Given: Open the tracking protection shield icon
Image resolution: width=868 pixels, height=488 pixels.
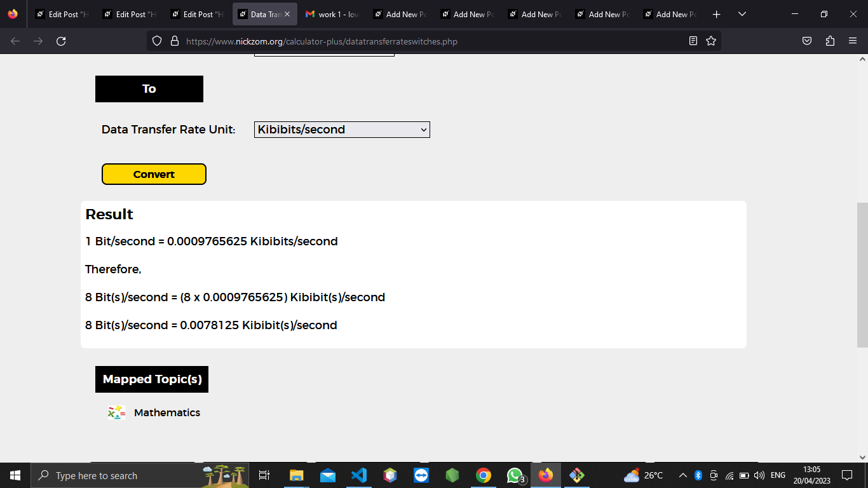Looking at the screenshot, I should point(157,41).
